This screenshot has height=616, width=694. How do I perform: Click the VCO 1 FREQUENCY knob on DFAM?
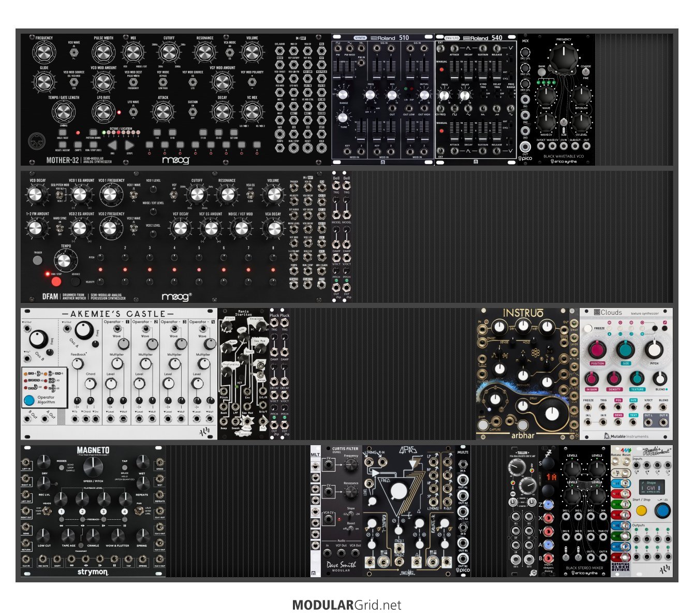tap(110, 195)
